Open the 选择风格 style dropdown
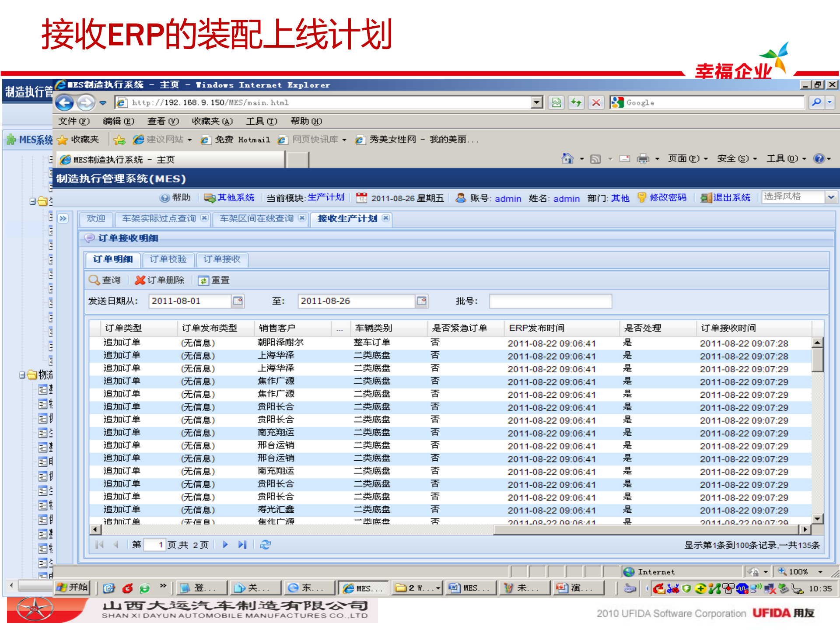Image resolution: width=840 pixels, height=630 pixels. [x=831, y=197]
